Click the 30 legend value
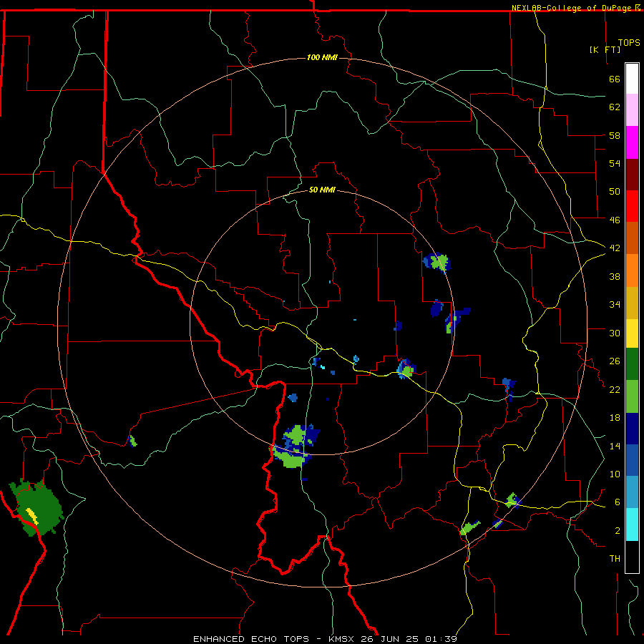The width and height of the screenshot is (644, 644). coord(615,333)
